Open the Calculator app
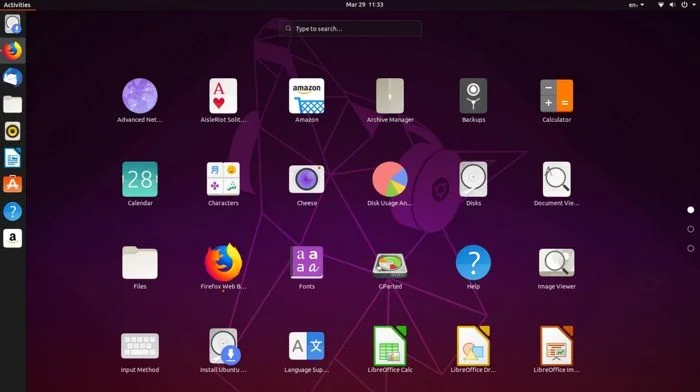The image size is (700, 392). click(557, 96)
